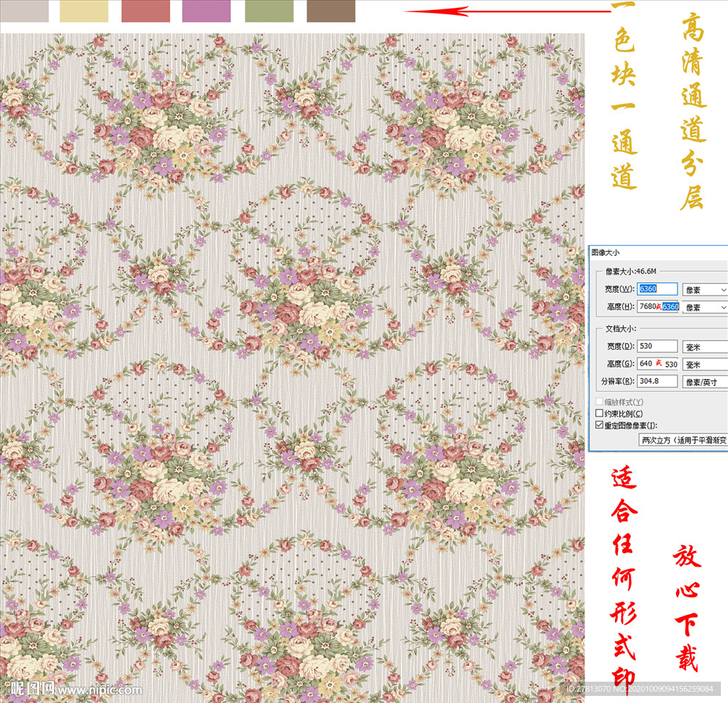
Task: Click the document width field showing 530
Action: coord(657,346)
